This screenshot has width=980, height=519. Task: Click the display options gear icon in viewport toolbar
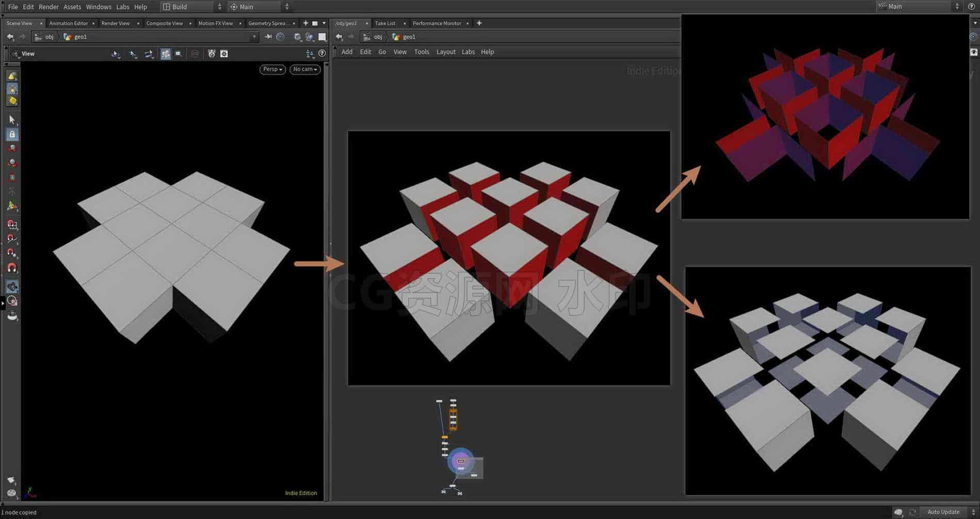pos(224,54)
